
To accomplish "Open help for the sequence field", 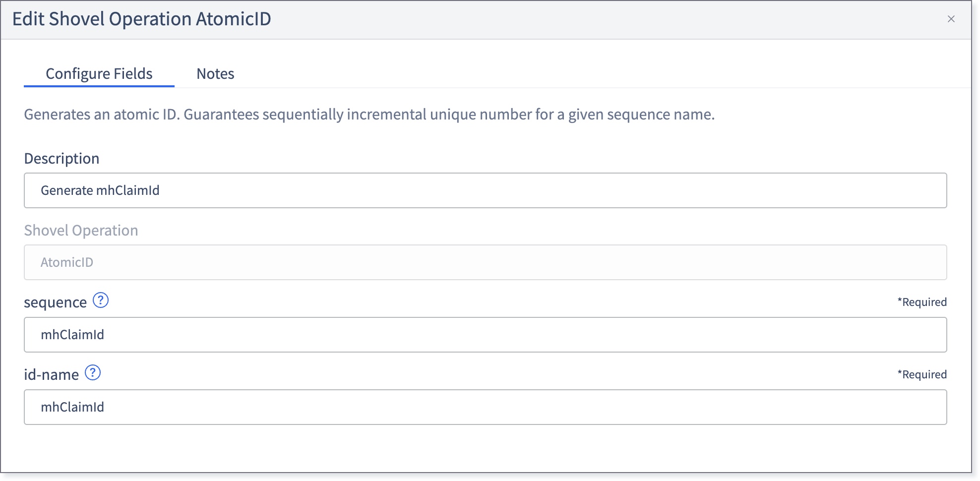I will [x=101, y=301].
